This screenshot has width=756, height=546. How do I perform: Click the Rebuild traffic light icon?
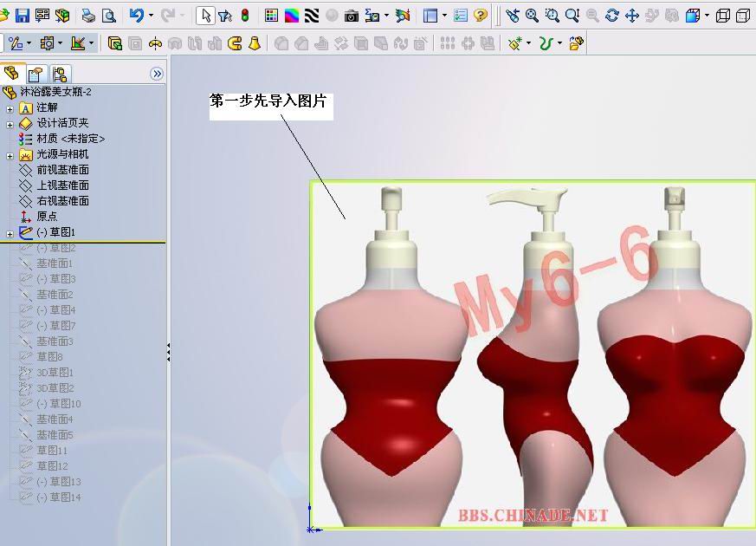coord(245,16)
